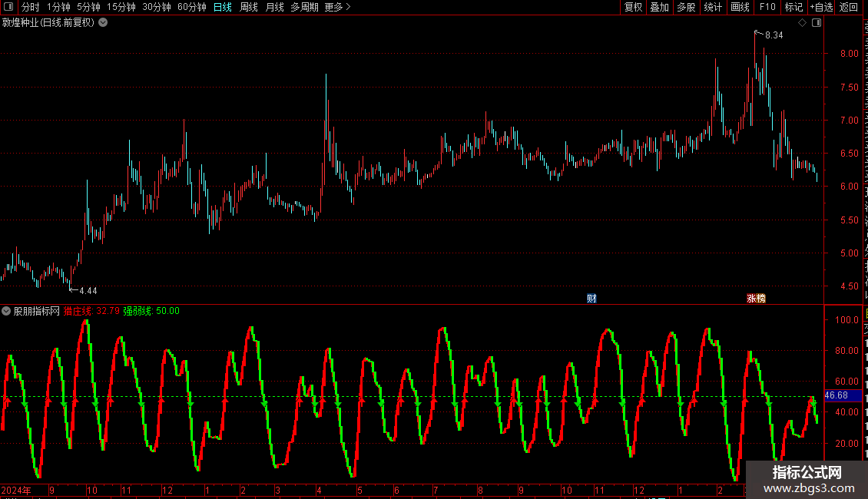
Task: Click the 4.44 low price label
Action: [88, 290]
